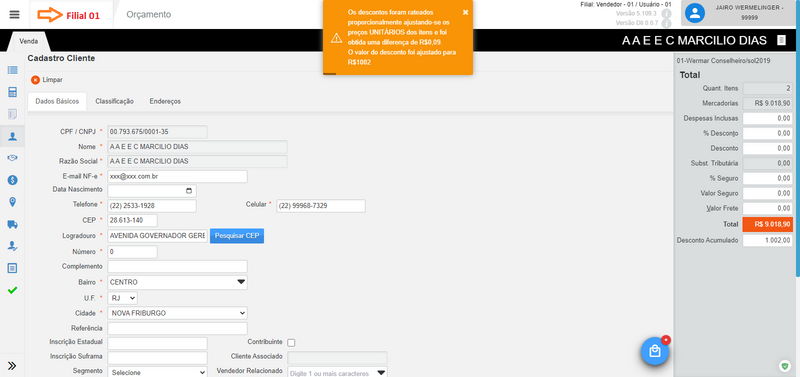Click info icon next to Versão Dll
This screenshot has width=800, height=377.
tap(666, 23)
